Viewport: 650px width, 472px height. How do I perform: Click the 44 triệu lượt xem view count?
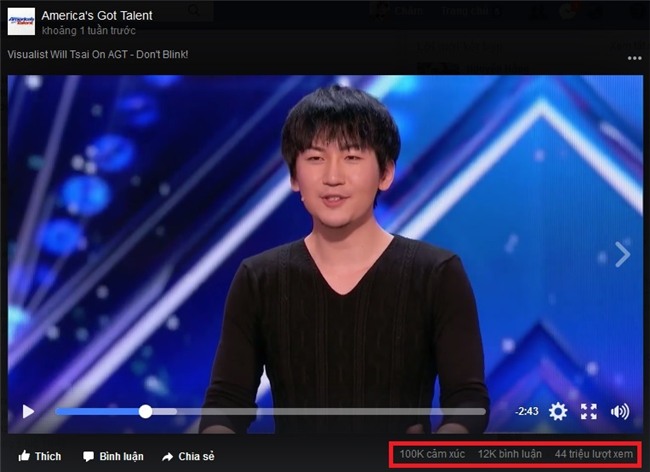tap(594, 454)
